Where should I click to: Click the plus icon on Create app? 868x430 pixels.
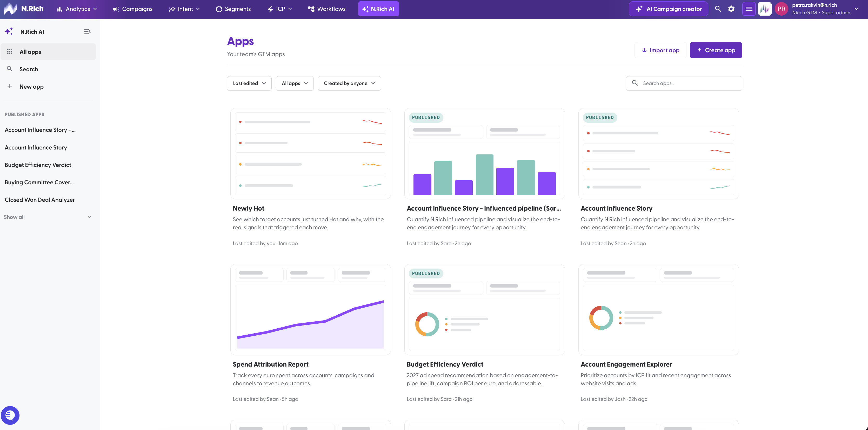pyautogui.click(x=699, y=50)
